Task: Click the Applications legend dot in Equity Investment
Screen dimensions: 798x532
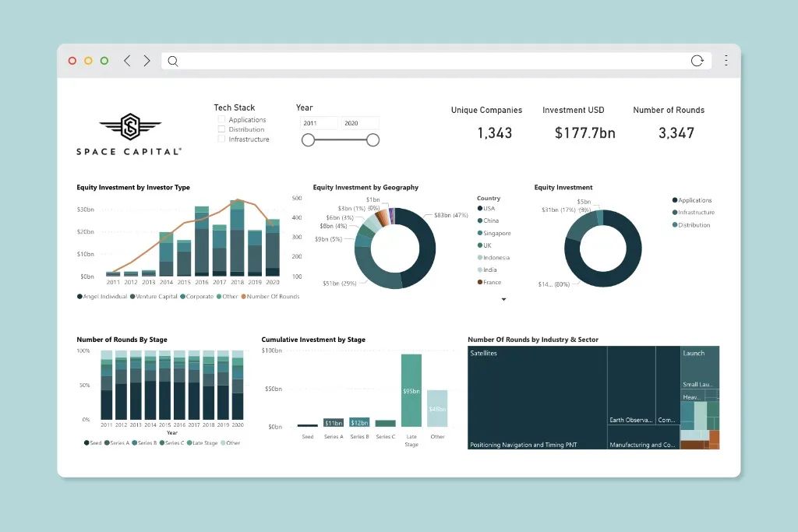Action: tap(674, 200)
